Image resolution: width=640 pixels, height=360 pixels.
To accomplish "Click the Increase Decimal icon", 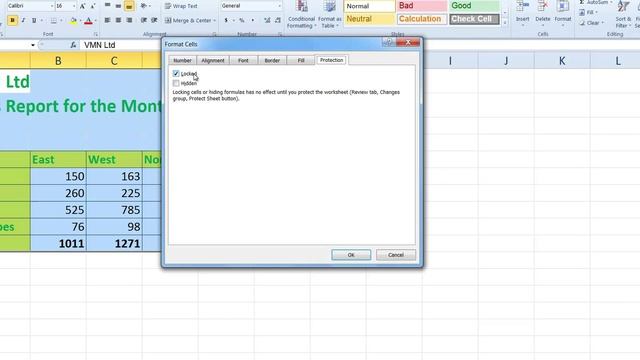I will 267,20.
